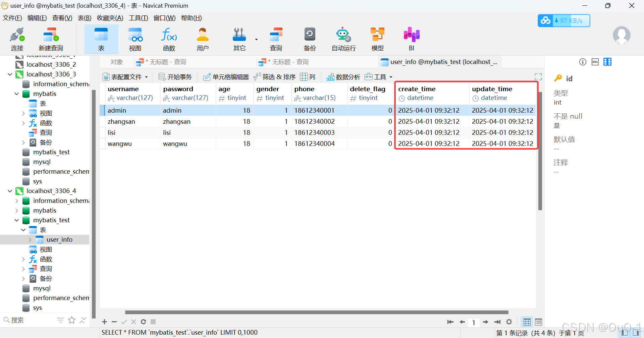
Task: Show the DDL pane icon
Action: point(595,62)
